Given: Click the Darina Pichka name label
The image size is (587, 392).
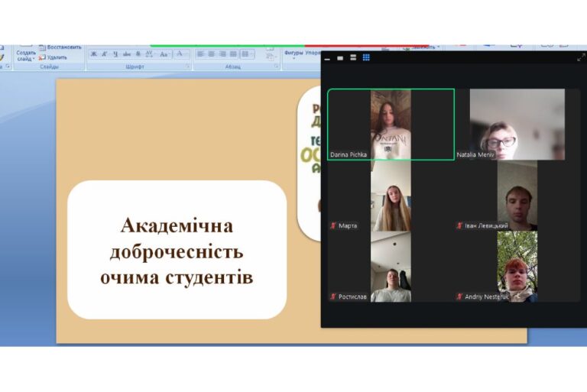Looking at the screenshot, I should click(x=349, y=154).
